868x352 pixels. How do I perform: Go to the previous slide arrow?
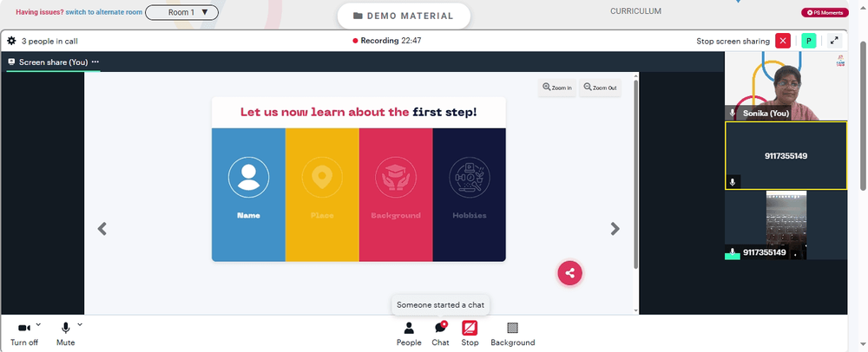102,229
